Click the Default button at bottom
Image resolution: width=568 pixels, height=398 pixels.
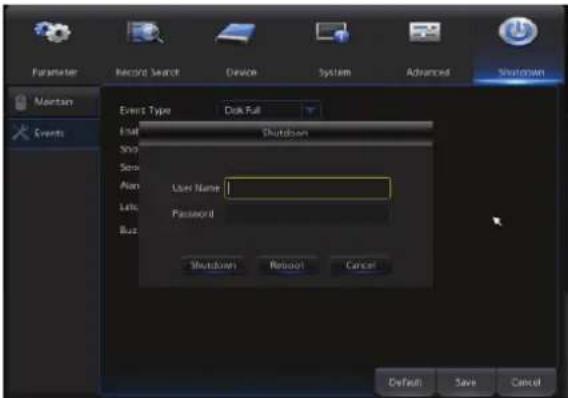pyautogui.click(x=405, y=382)
